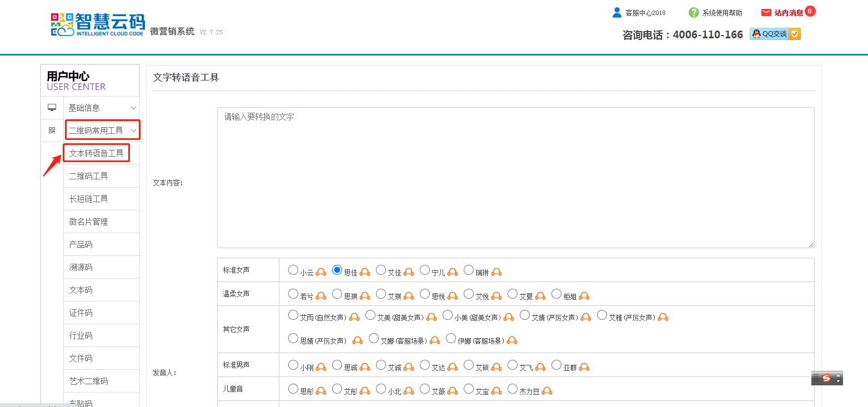
Task: Choose the 艾佳 standard female voice
Action: pos(381,270)
